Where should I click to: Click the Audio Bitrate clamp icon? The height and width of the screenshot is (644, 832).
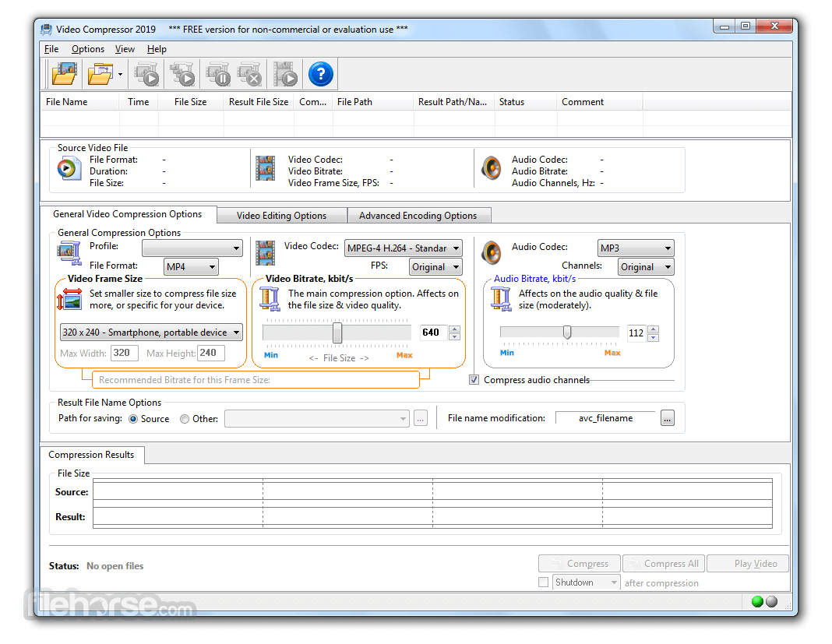coord(500,299)
